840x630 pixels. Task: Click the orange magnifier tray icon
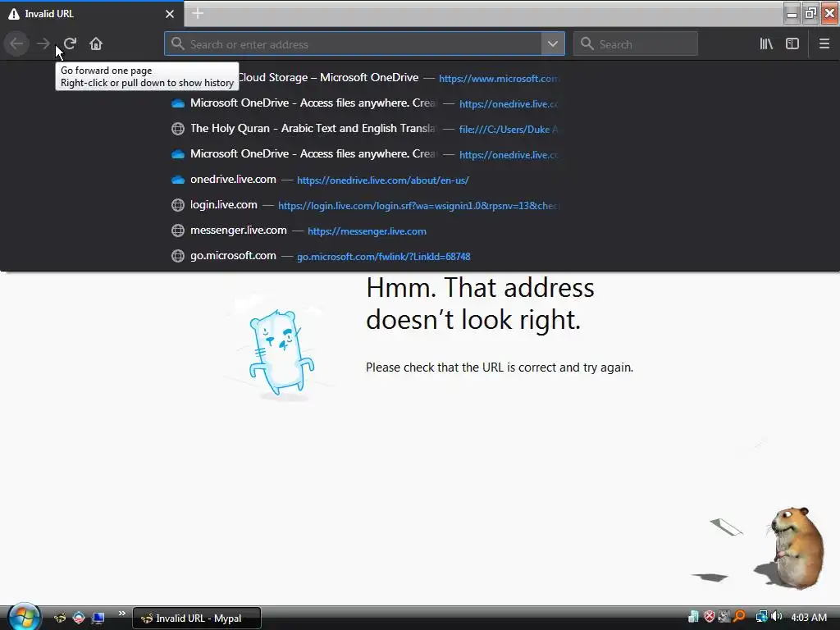coord(740,617)
